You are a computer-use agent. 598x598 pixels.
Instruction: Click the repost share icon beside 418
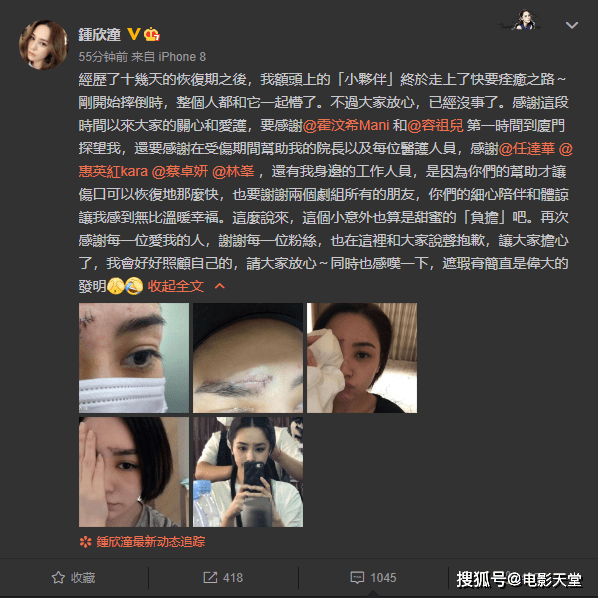(x=210, y=577)
